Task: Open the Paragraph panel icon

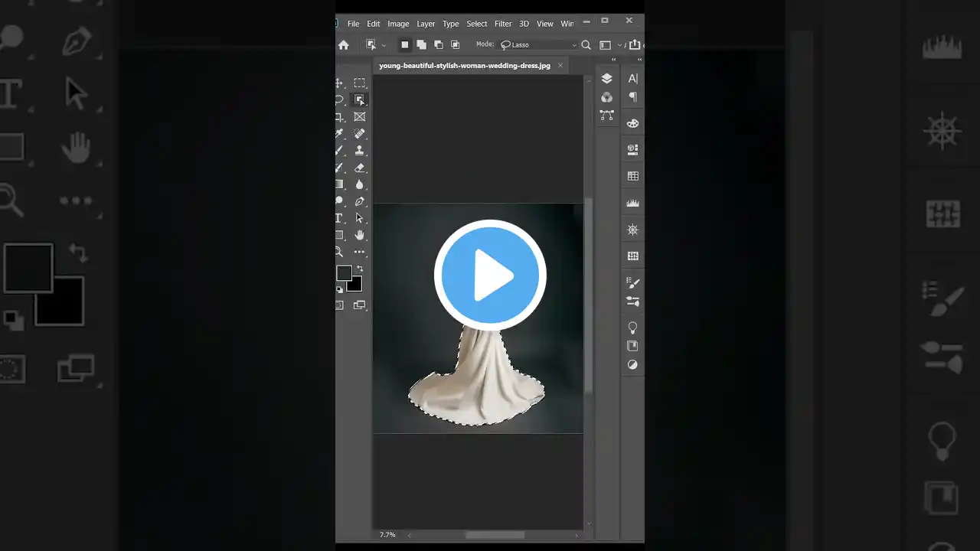Action: click(x=632, y=97)
